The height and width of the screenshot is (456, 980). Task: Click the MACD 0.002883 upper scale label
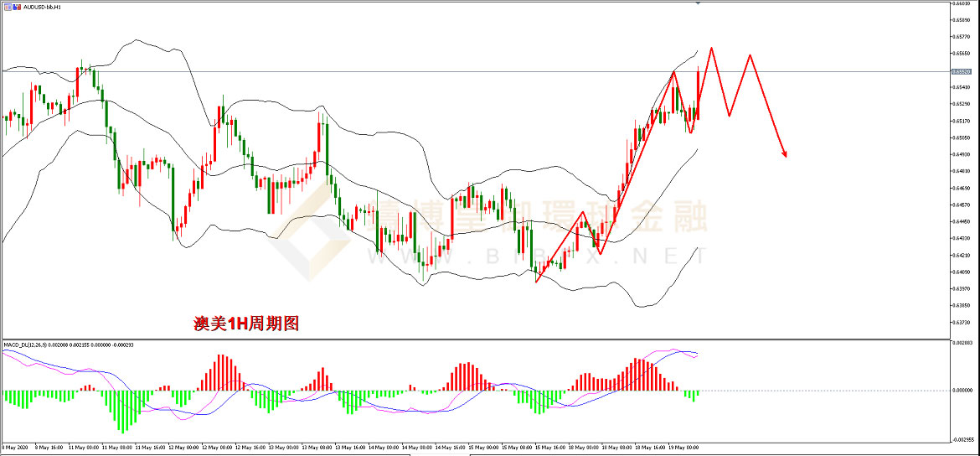tap(962, 344)
